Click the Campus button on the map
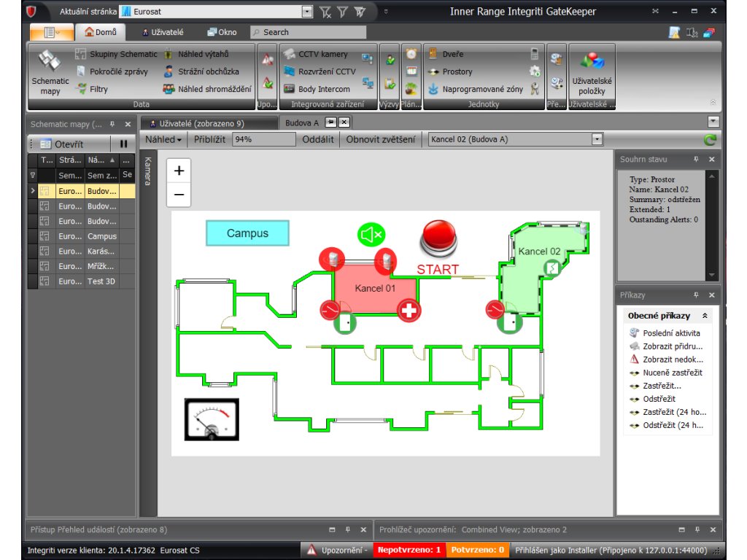Image resolution: width=747 pixels, height=560 pixels. tap(247, 233)
